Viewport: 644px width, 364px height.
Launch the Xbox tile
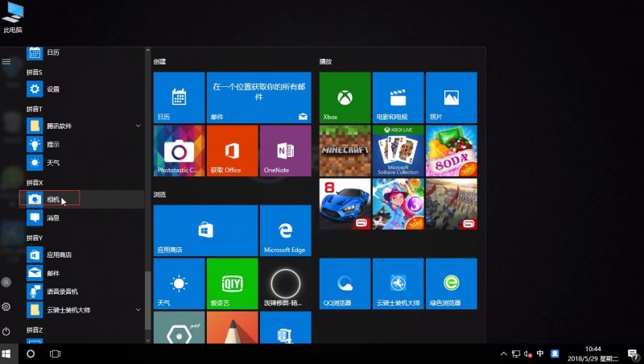(345, 97)
